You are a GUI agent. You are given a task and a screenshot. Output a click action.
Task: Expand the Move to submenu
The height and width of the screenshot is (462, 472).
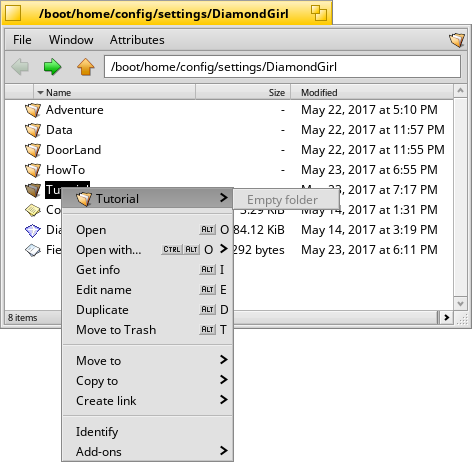tap(148, 360)
